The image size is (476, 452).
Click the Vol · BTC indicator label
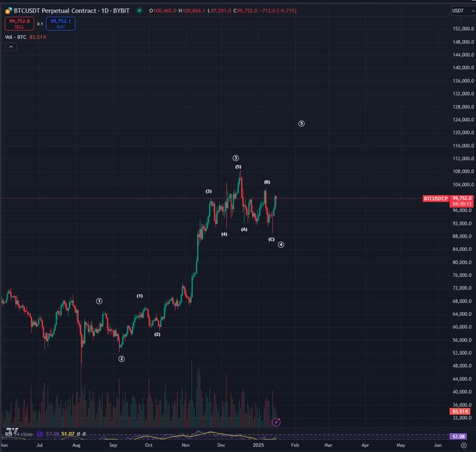(x=16, y=36)
